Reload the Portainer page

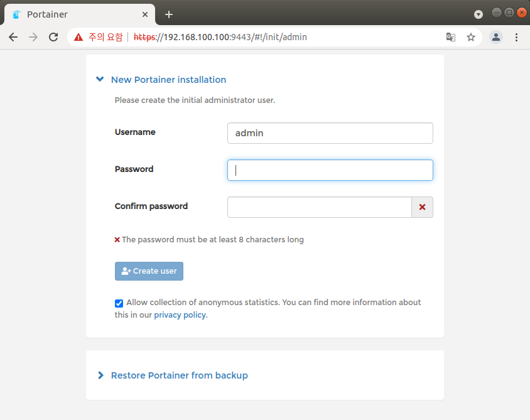pyautogui.click(x=53, y=37)
